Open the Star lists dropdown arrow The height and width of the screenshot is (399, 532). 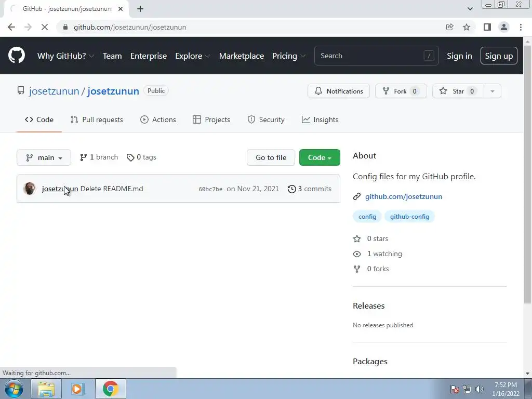[493, 91]
